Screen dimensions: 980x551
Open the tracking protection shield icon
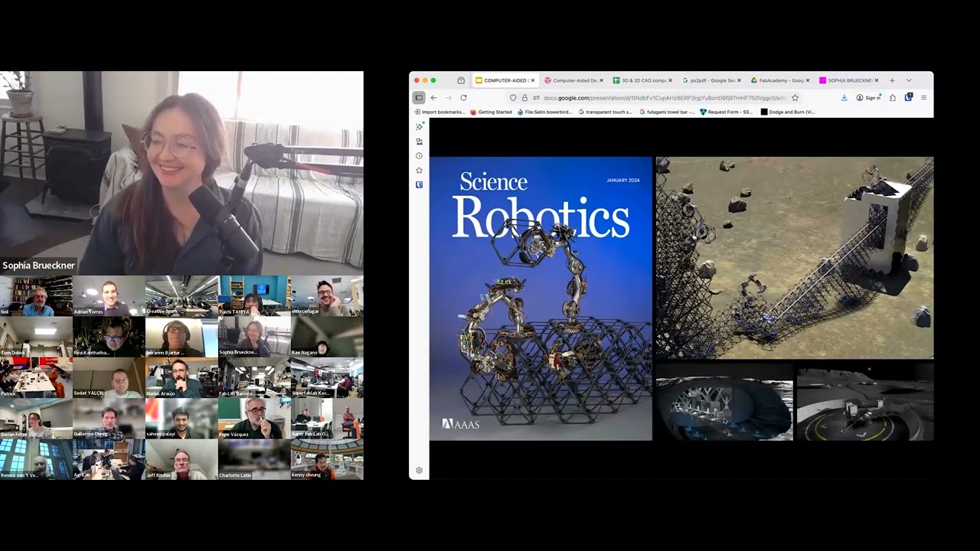[513, 98]
